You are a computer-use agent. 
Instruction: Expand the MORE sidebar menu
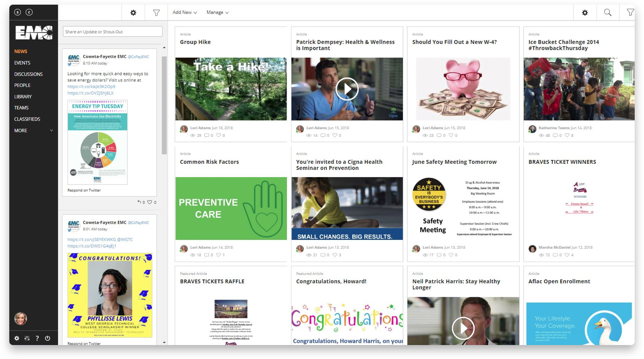tap(34, 131)
